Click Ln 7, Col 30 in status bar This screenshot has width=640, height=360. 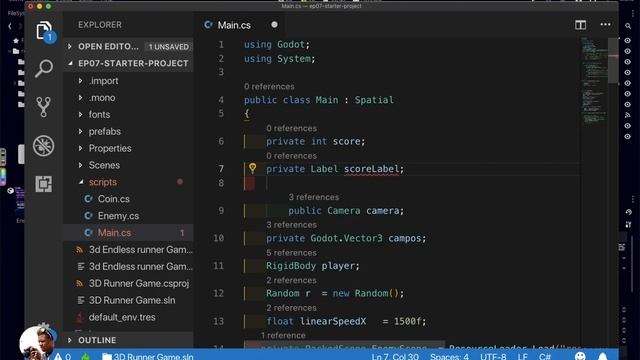coord(395,356)
